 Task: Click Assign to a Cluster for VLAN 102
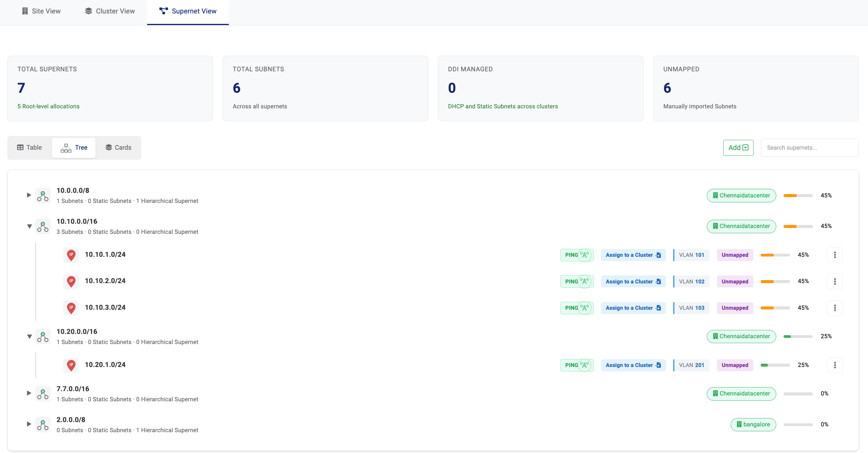[633, 281]
